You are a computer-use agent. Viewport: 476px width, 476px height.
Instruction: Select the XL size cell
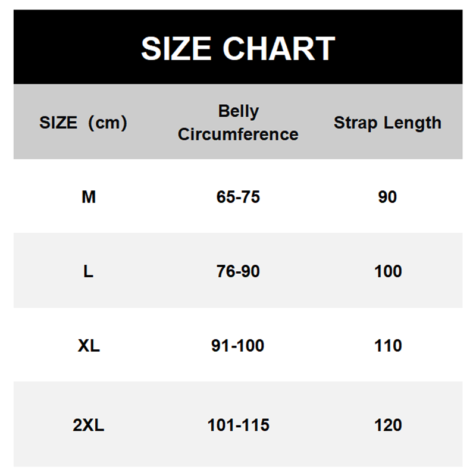pos(89,346)
